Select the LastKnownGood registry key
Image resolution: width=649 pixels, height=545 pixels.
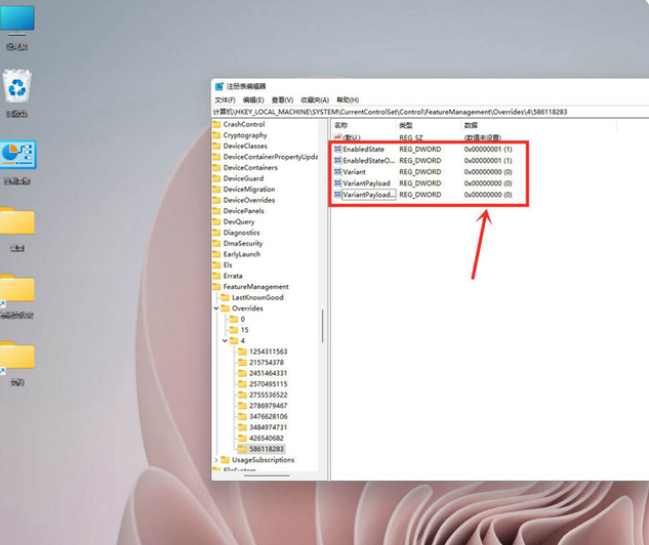[x=257, y=298]
